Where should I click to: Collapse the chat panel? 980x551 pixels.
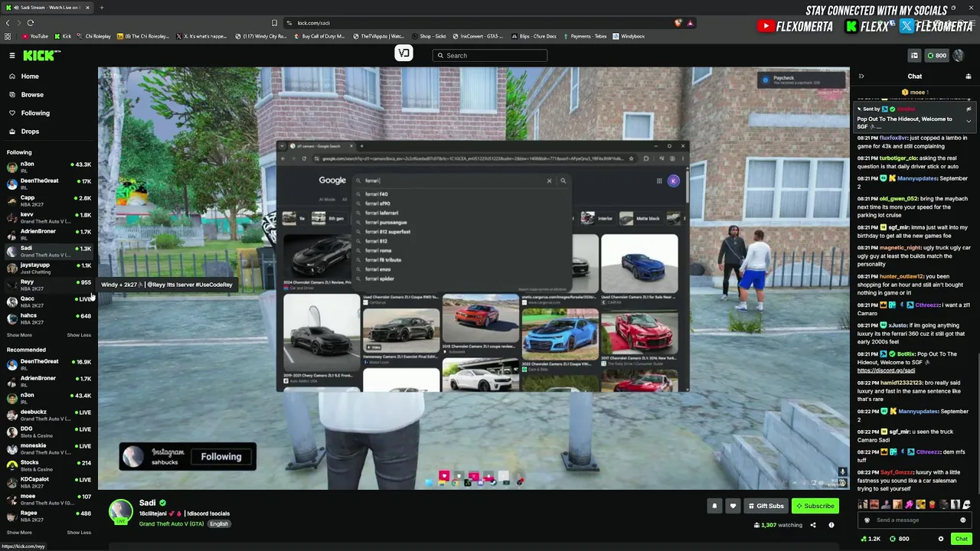[x=861, y=77]
